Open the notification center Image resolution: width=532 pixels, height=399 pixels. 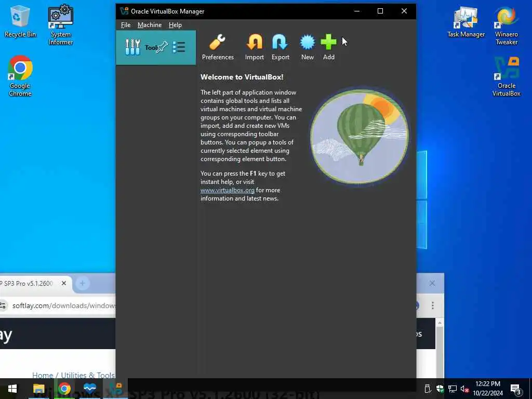516,389
